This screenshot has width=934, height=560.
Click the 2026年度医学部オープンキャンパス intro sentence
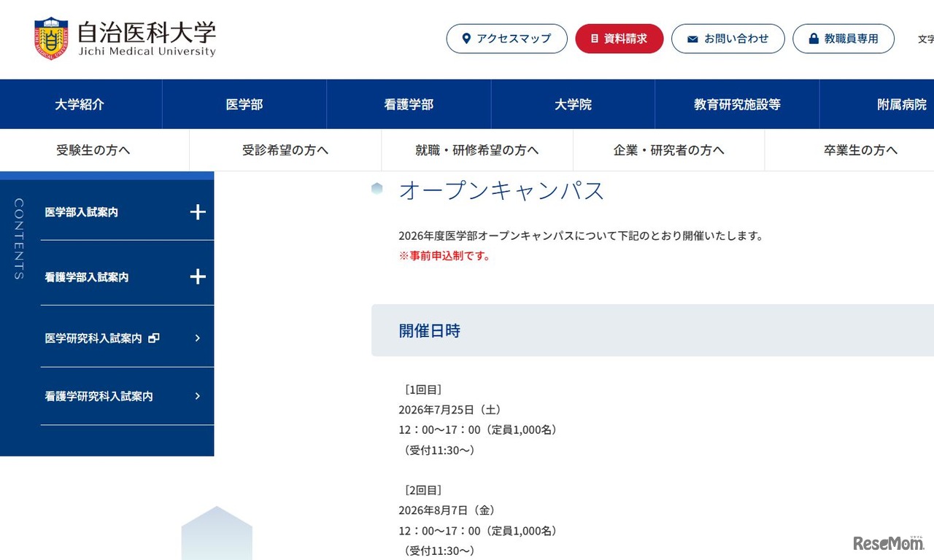[x=581, y=236]
